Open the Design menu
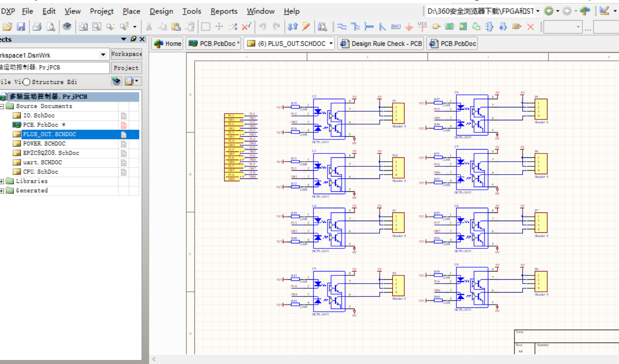 161,11
